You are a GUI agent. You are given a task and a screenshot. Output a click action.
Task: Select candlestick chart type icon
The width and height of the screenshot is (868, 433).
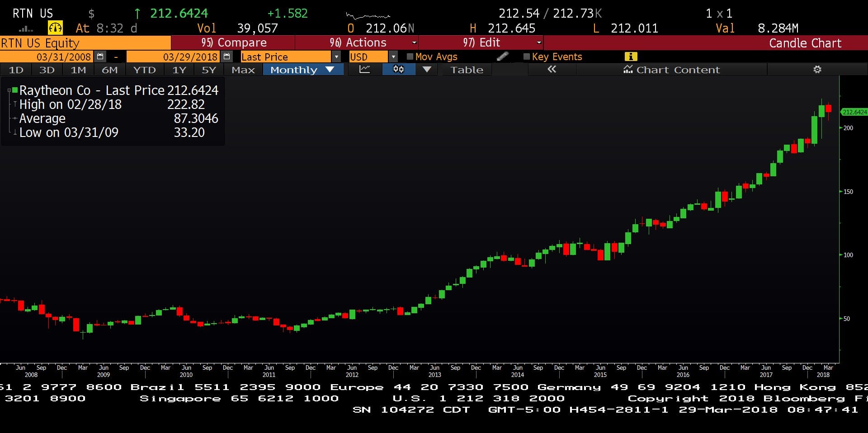click(398, 70)
